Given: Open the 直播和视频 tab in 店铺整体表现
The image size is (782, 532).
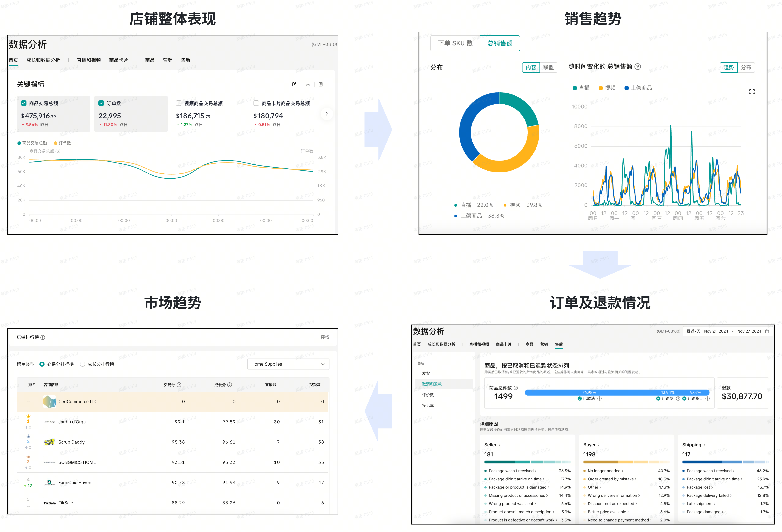Looking at the screenshot, I should point(88,60).
